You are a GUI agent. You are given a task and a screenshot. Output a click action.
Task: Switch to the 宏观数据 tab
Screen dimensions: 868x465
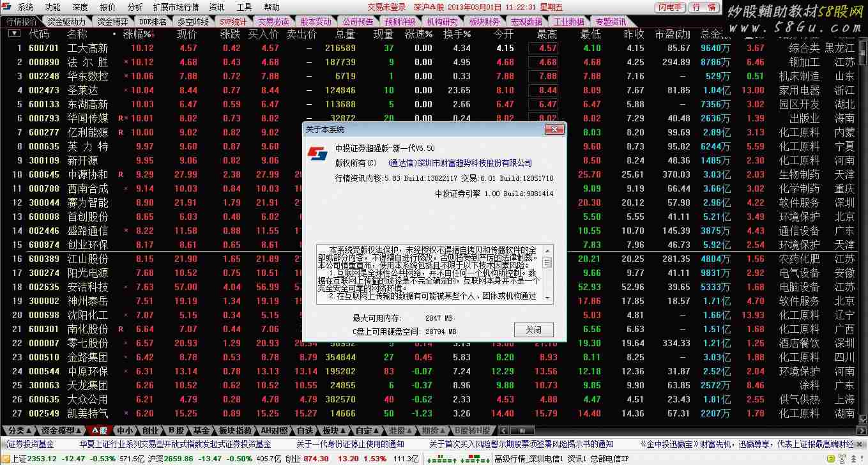coord(527,21)
